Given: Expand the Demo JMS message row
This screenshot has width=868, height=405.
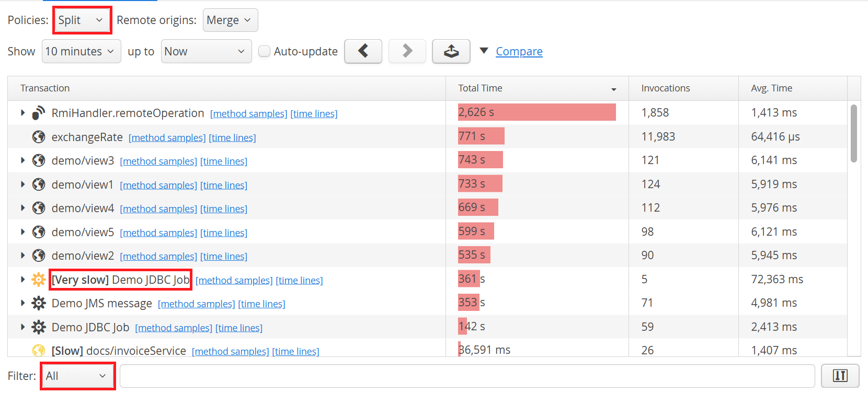Looking at the screenshot, I should (x=22, y=303).
